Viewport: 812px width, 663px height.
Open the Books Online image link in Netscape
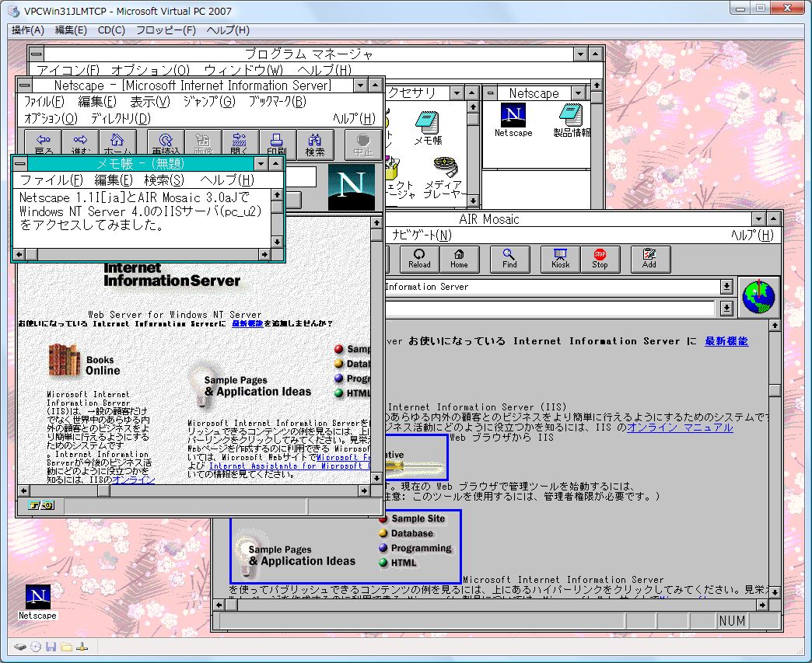click(85, 360)
